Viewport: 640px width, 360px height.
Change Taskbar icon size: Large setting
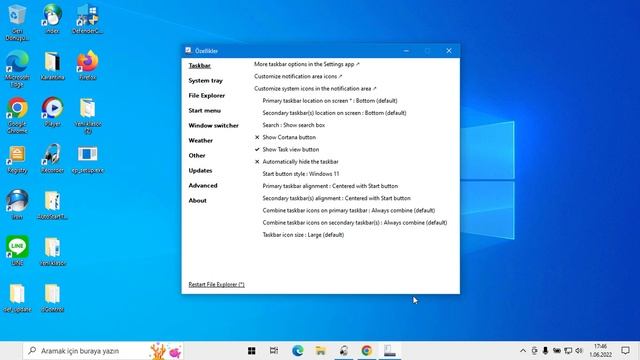click(303, 235)
